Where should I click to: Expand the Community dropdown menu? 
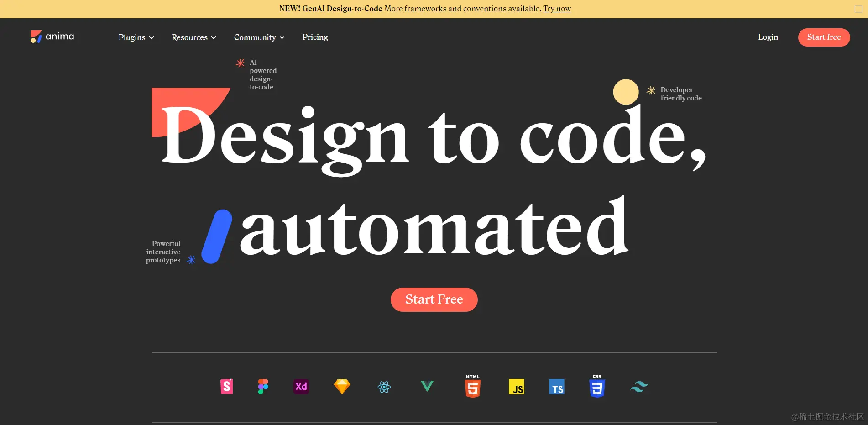pos(259,37)
